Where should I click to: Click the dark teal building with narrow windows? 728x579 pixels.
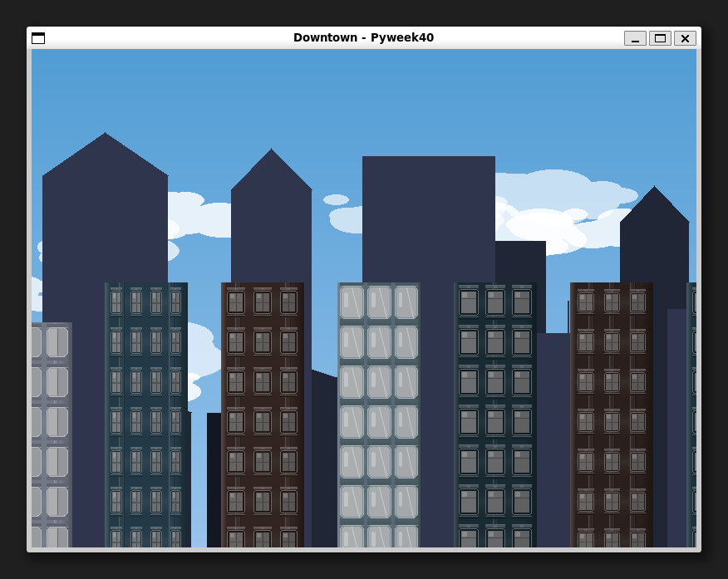click(x=146, y=415)
